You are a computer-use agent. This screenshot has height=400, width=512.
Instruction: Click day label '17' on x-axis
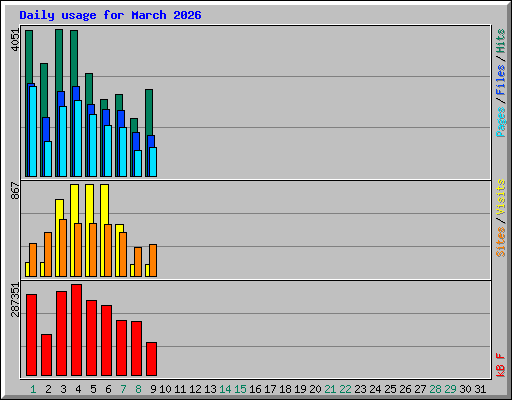pyautogui.click(x=270, y=389)
